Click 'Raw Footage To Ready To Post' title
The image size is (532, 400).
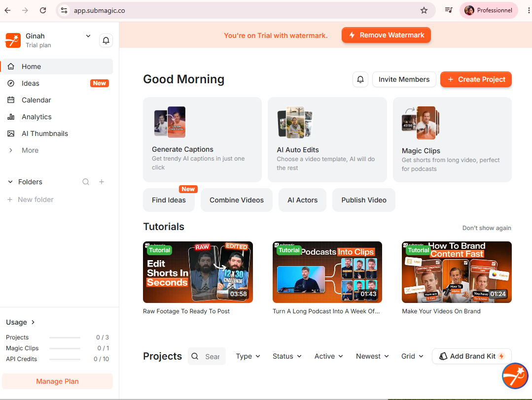[186, 311]
